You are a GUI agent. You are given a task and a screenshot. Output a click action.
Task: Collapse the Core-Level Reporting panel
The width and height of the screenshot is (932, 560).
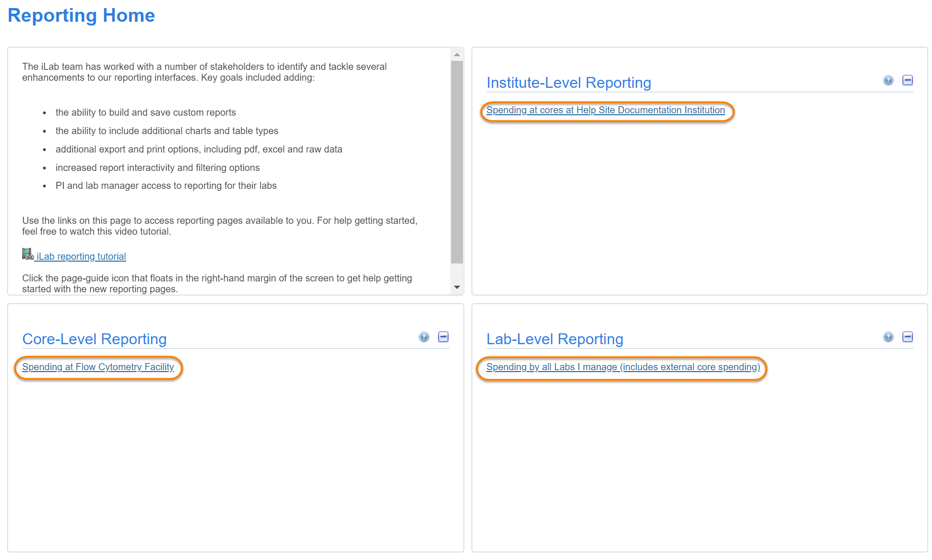(443, 337)
